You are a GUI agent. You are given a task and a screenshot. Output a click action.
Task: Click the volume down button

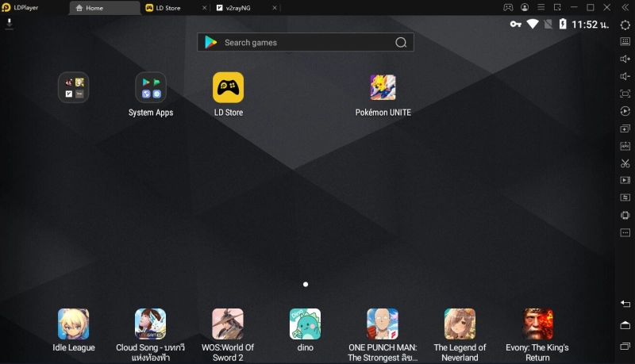[x=625, y=76]
